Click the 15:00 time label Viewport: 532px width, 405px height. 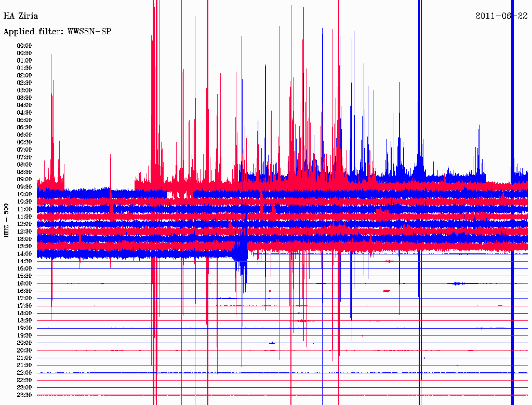[x=24, y=269]
